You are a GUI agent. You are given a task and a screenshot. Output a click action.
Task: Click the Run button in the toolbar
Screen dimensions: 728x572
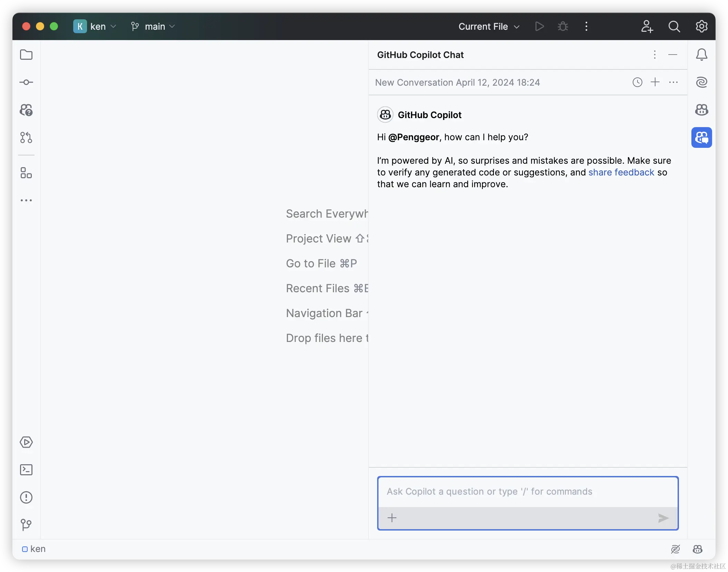click(x=539, y=26)
